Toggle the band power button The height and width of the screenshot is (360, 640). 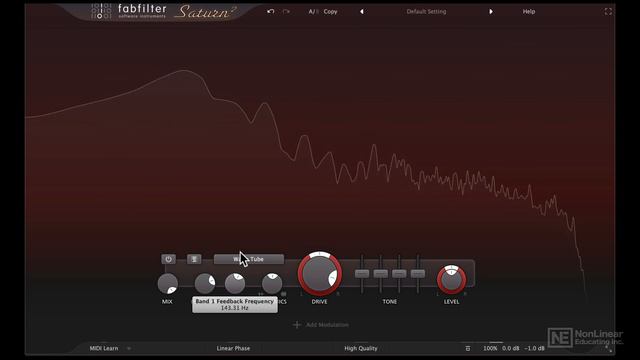tap(168, 259)
